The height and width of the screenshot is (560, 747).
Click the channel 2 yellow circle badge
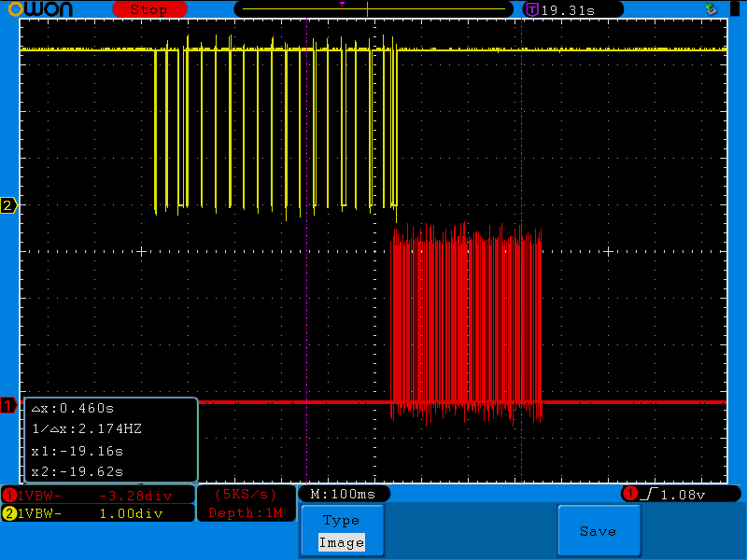tap(9, 513)
